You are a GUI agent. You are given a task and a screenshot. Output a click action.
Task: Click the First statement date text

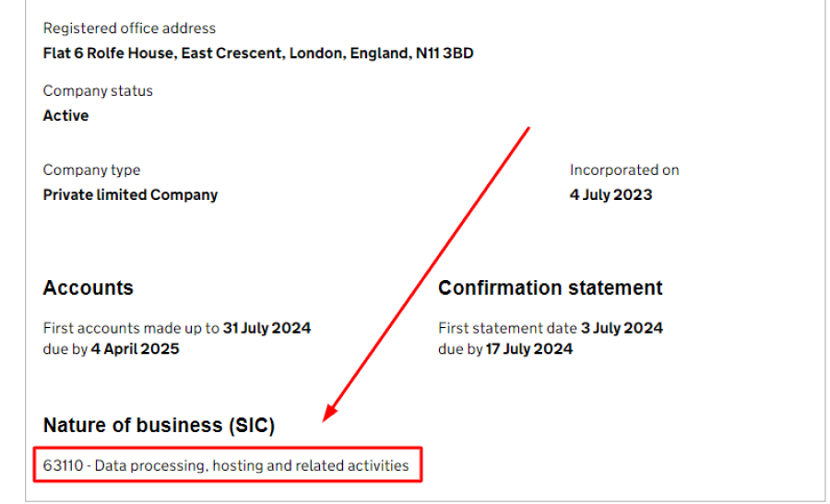pos(507,328)
